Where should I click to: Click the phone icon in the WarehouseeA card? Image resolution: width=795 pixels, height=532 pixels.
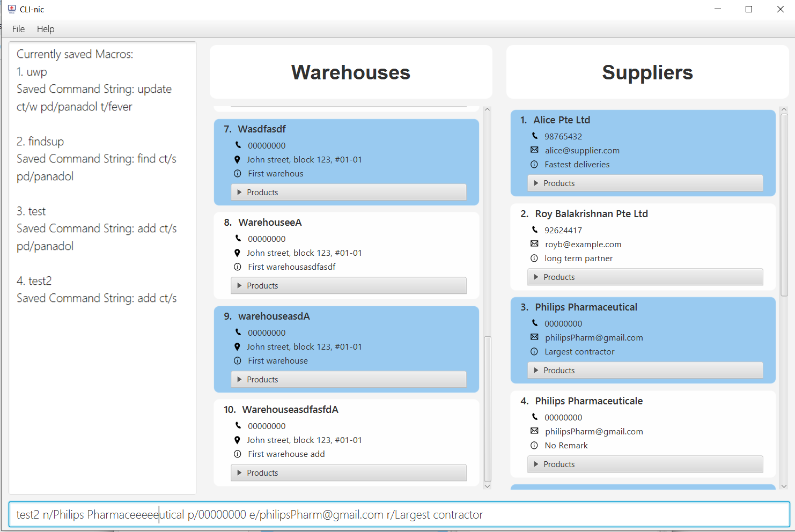point(238,238)
